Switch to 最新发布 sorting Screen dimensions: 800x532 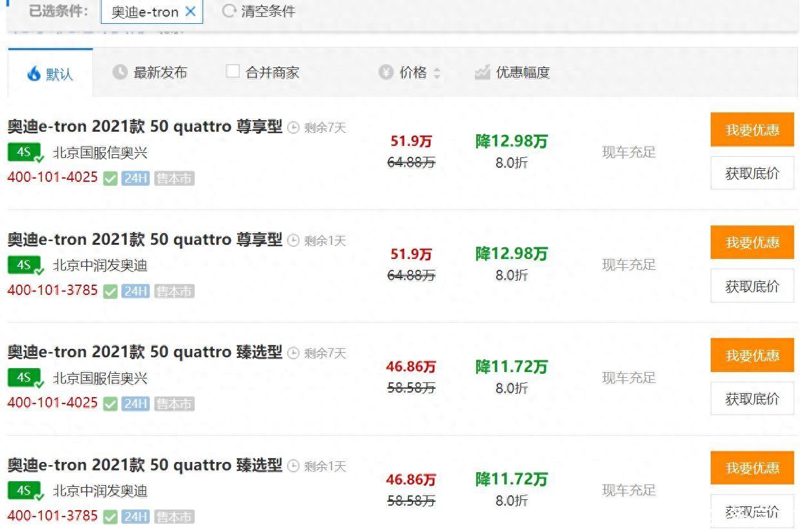(160, 73)
